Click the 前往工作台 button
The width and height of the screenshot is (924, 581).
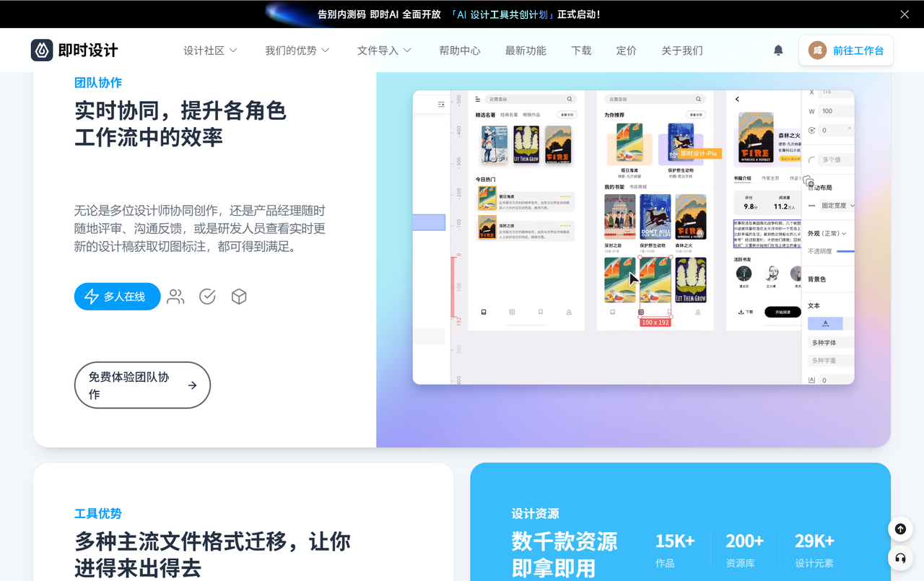coord(846,51)
